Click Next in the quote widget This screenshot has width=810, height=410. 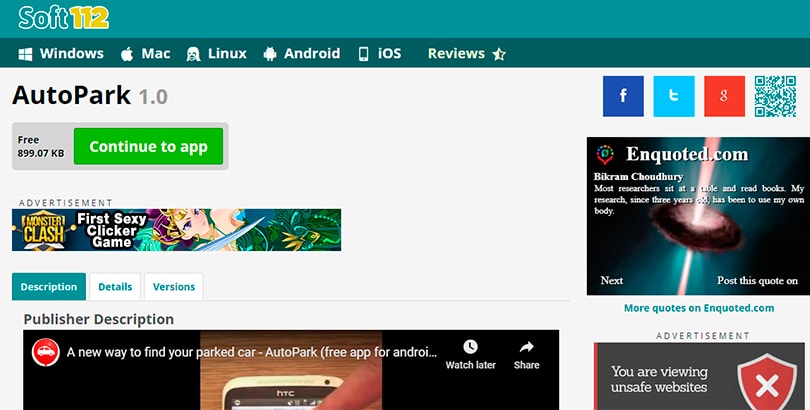point(612,280)
